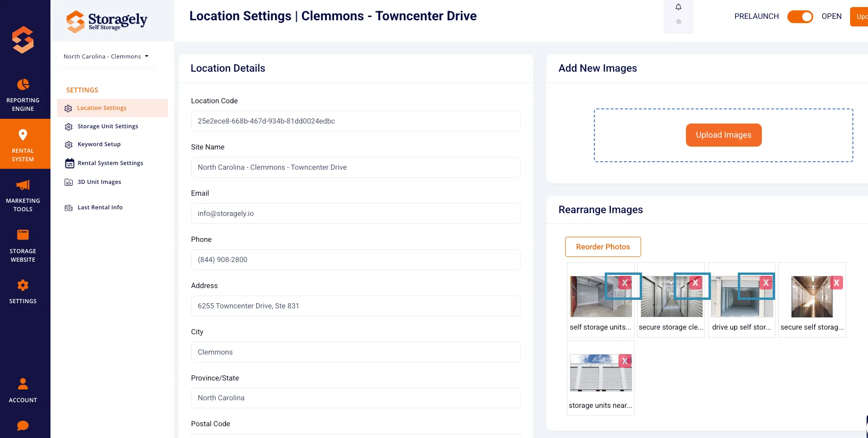Open Storage Unit Settings
This screenshot has width=868, height=438.
click(x=108, y=126)
